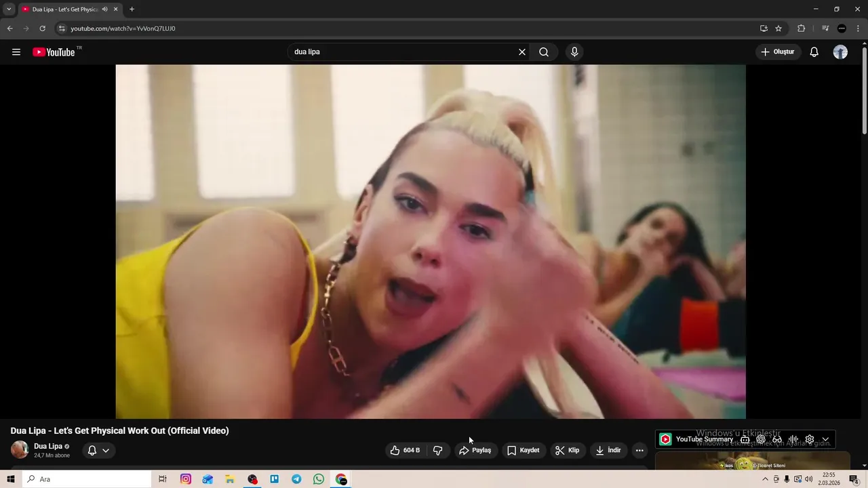
Task: Open the browser extensions puzzle icon
Action: click(x=801, y=28)
